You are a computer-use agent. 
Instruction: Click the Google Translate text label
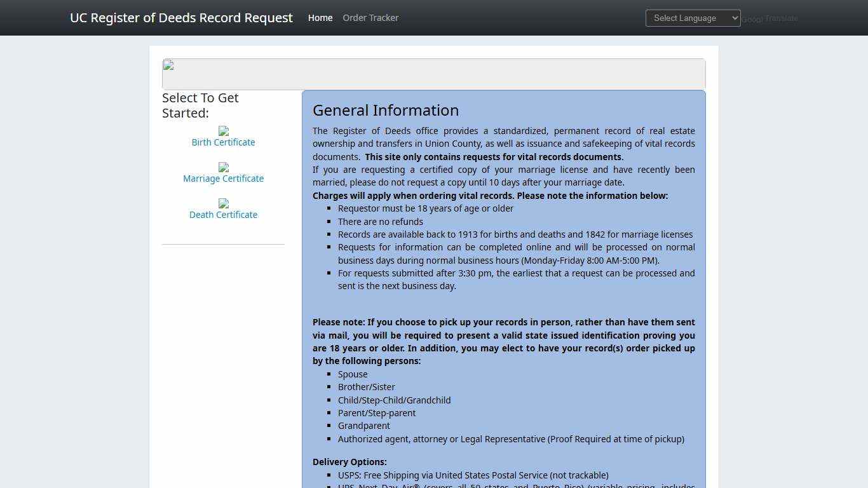pyautogui.click(x=770, y=18)
